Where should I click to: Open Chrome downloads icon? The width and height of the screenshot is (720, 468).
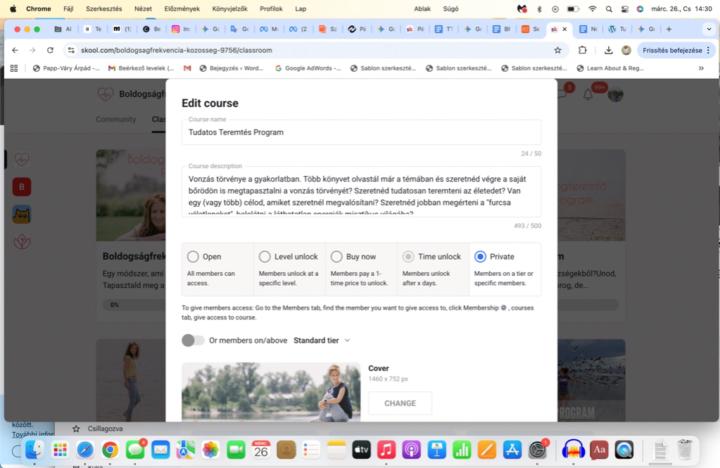tap(608, 50)
